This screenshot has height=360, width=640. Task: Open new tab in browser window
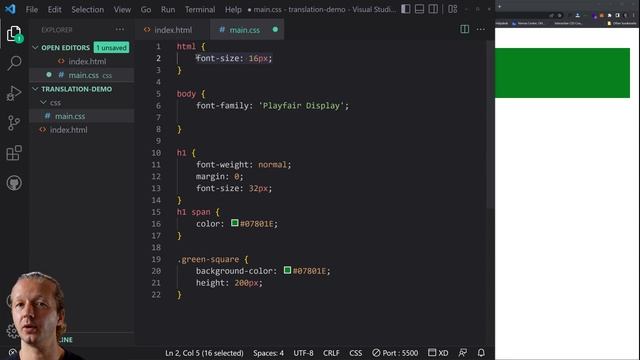pos(500,6)
